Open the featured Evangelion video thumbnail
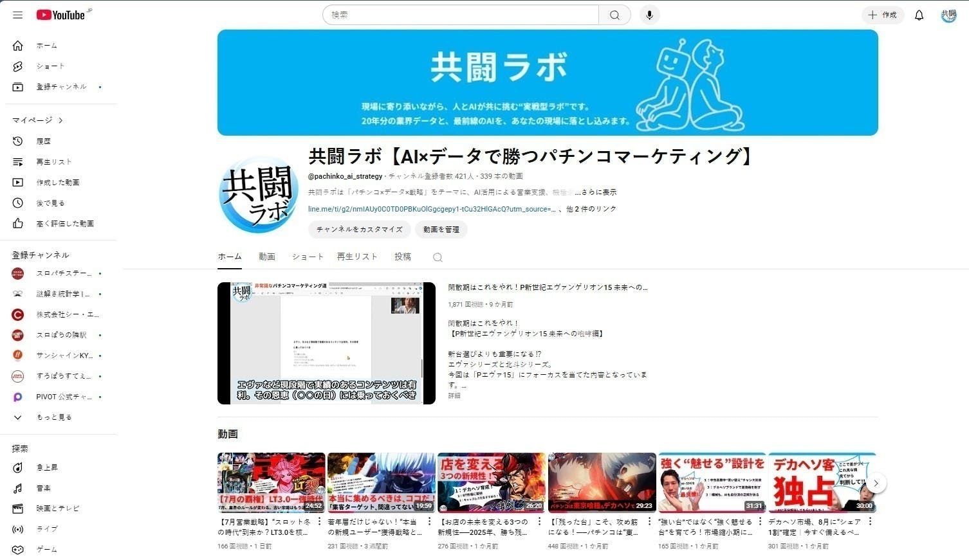The width and height of the screenshot is (969, 560). (326, 343)
